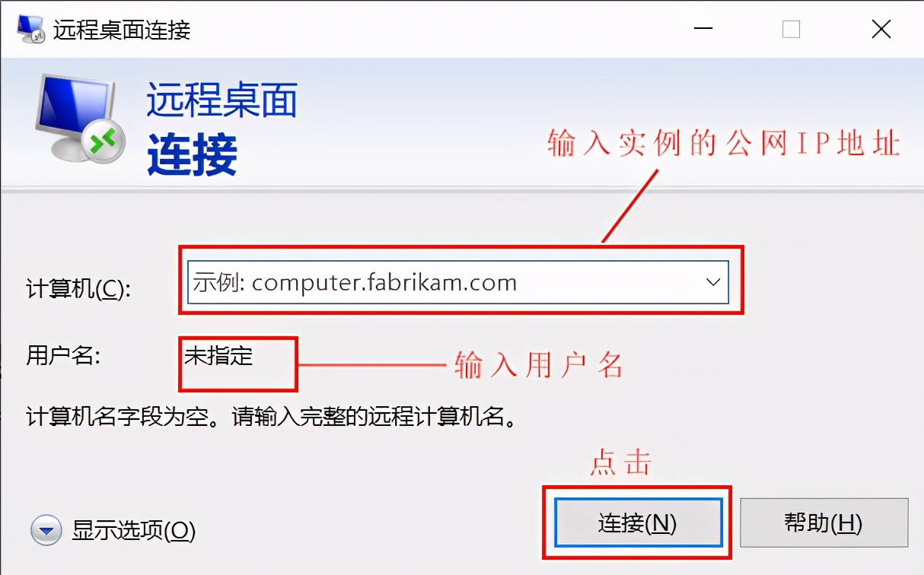Open the 计算机 combo box dropdown arrow
The height and width of the screenshot is (575, 924).
[x=713, y=282]
